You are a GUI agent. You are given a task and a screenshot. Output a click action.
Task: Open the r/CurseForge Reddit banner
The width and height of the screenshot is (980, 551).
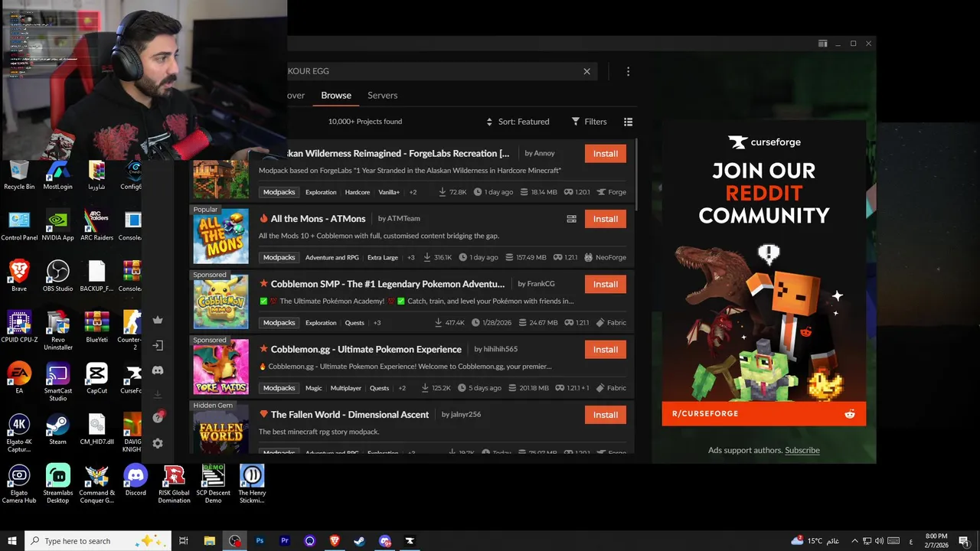pos(764,414)
